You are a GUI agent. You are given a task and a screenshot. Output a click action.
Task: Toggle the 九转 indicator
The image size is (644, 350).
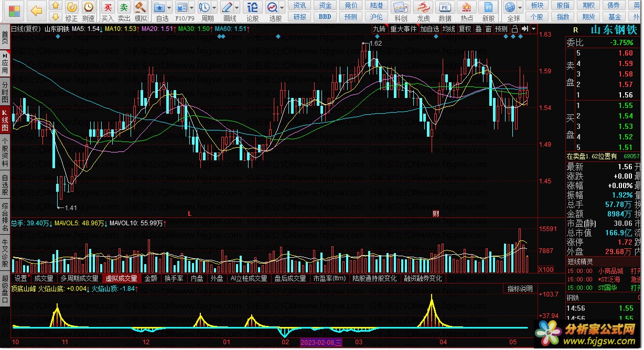[379, 29]
